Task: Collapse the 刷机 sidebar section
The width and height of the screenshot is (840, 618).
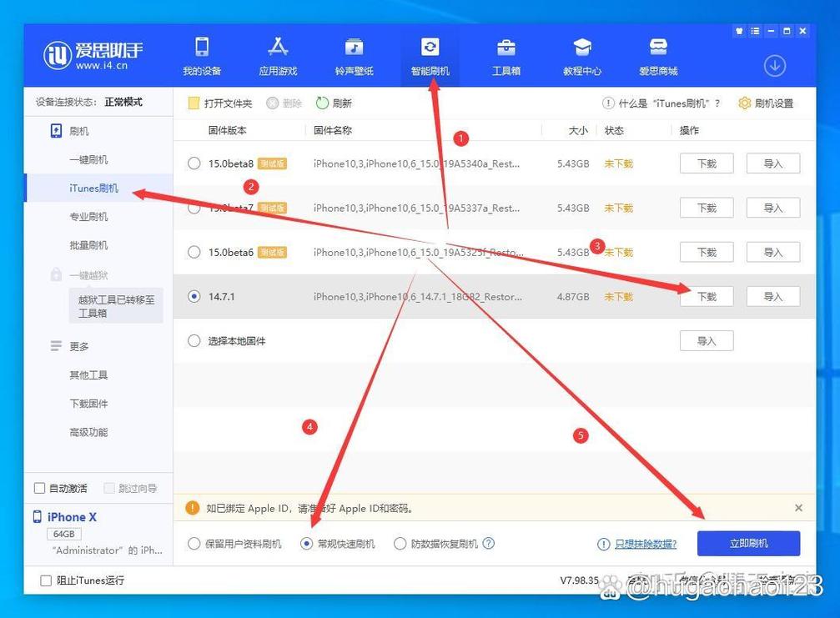Action: tap(77, 131)
